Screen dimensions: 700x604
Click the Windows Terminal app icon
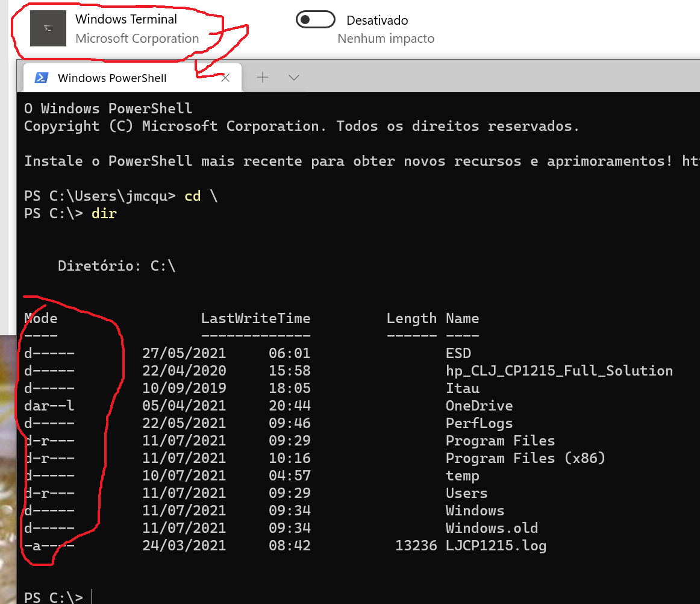[x=48, y=29]
